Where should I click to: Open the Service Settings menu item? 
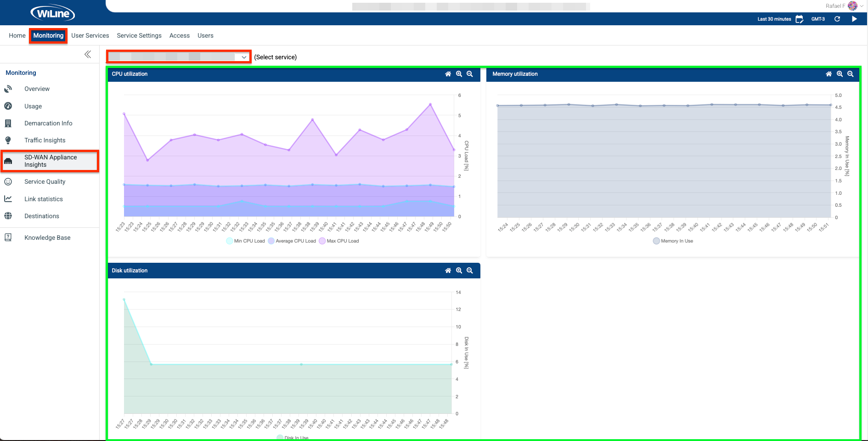click(139, 35)
